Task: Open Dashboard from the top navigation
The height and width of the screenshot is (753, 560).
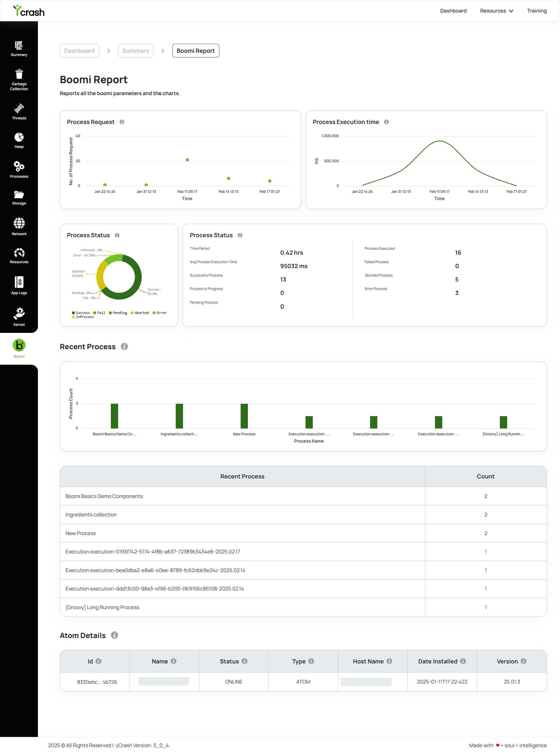Action: point(453,11)
